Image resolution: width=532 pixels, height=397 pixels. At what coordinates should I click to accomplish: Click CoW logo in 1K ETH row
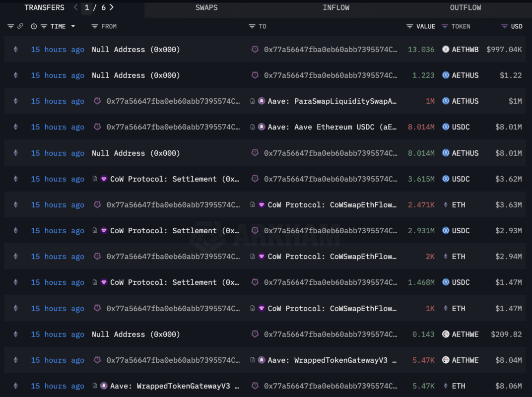(261, 309)
